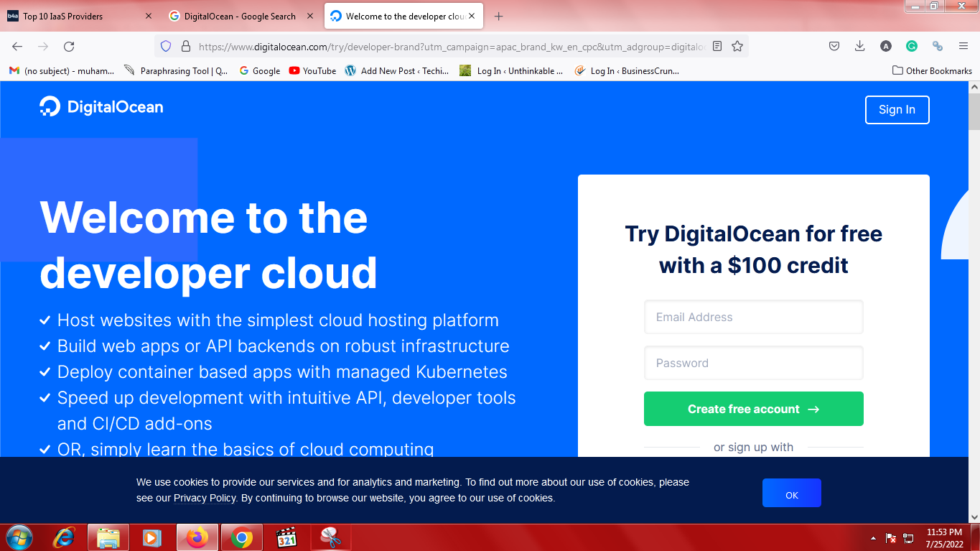This screenshot has width=980, height=551.
Task: Open Google Chrome from the taskbar
Action: pyautogui.click(x=241, y=537)
